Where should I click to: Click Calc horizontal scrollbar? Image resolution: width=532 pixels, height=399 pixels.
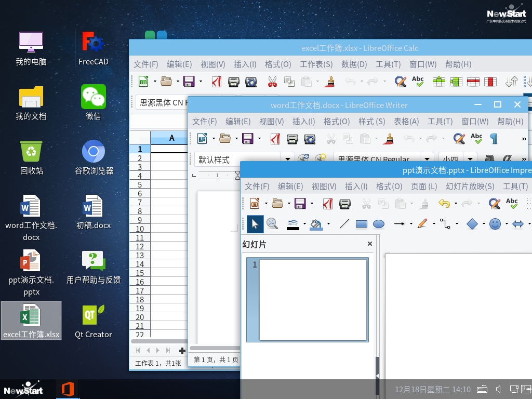pyautogui.click(x=159, y=341)
